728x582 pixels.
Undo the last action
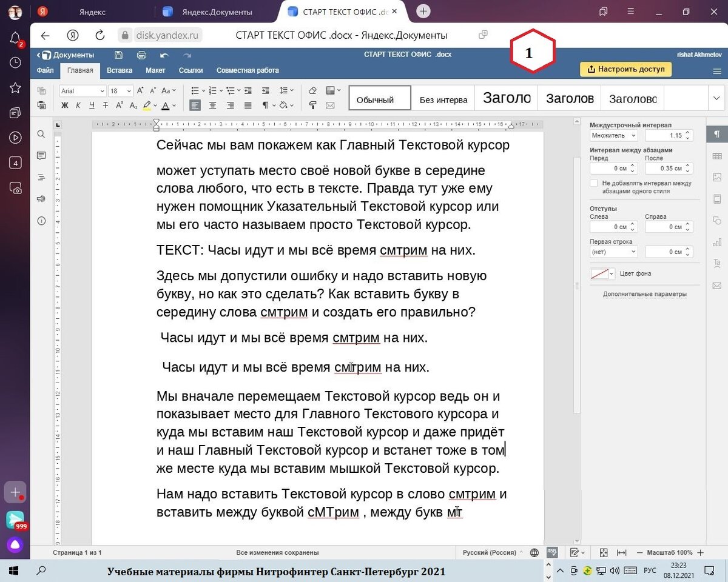point(164,55)
